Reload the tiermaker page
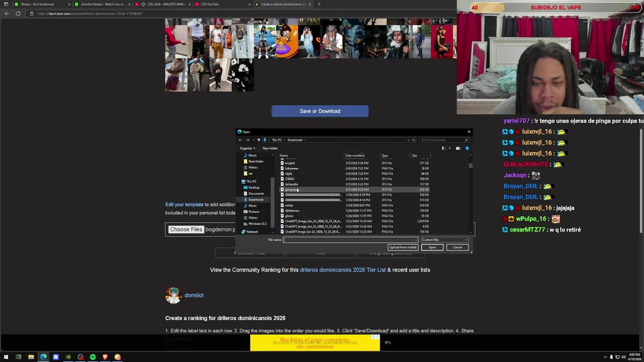Viewport: 644px width, 362px height. click(18, 14)
